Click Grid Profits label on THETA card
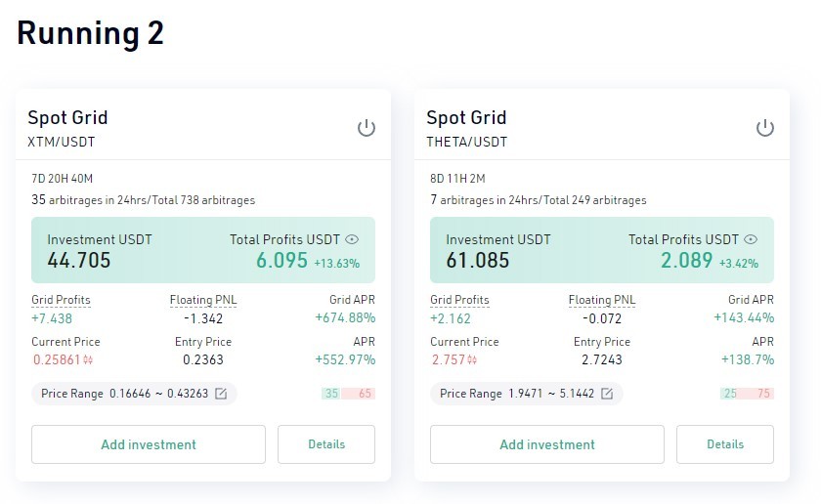This screenshot has width=821, height=504. (459, 300)
